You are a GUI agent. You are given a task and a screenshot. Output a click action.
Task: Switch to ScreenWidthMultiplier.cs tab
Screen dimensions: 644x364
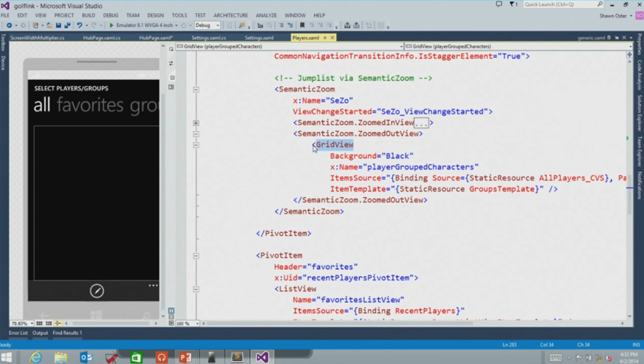[37, 38]
